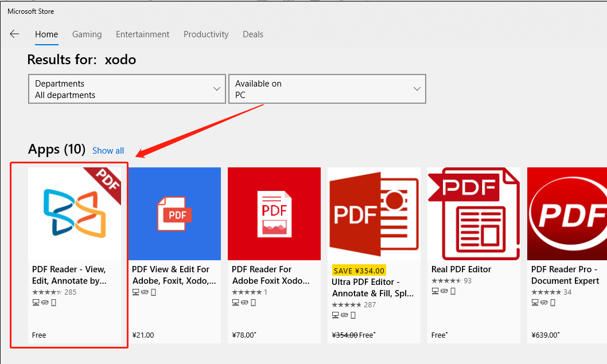This screenshot has height=364, width=607.
Task: Click the back arrow to return
Action: pos(14,34)
